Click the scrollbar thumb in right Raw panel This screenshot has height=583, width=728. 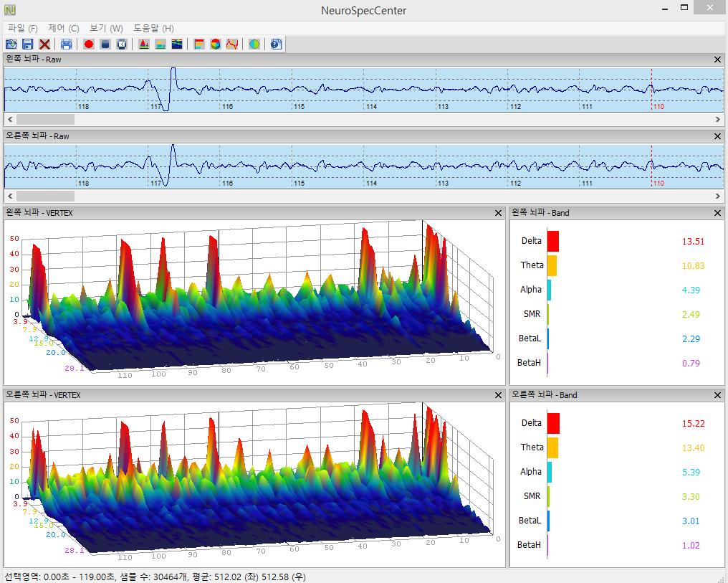pyautogui.click(x=45, y=196)
